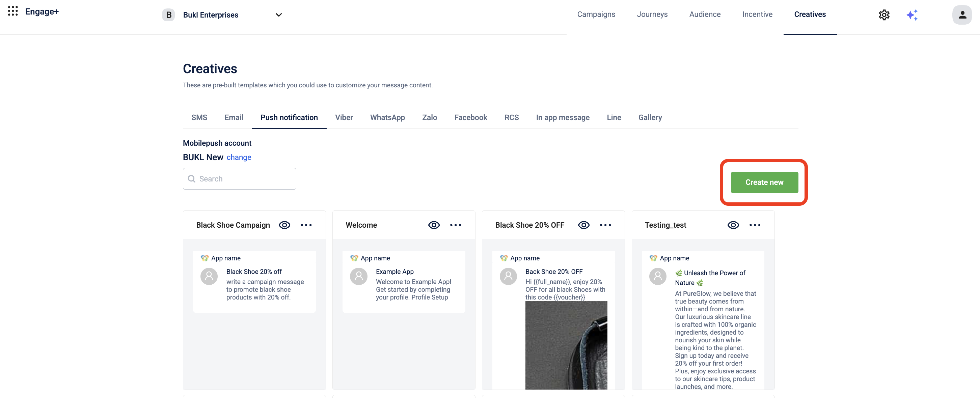Preview Black Shoe 20% OFF with eye icon

583,225
